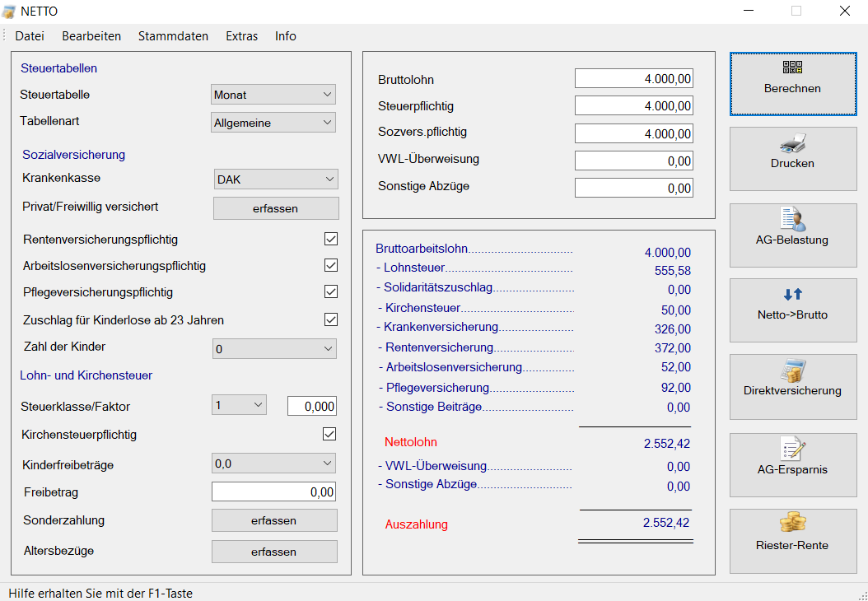Open the Stammdaten menu
This screenshot has width=868, height=601.
[x=173, y=36]
